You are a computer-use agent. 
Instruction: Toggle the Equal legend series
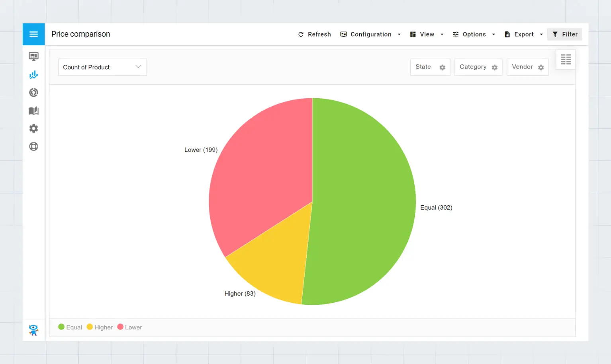[x=70, y=327]
